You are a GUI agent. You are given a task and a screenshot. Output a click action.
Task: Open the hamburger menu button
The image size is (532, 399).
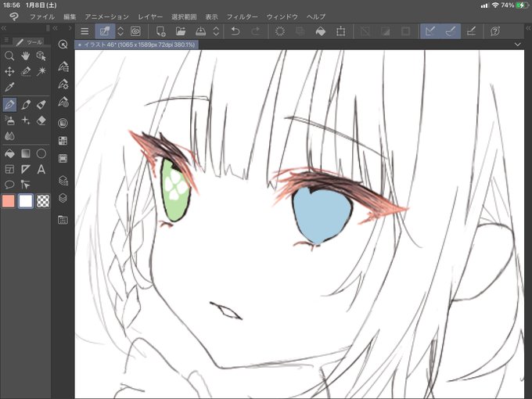click(x=84, y=31)
